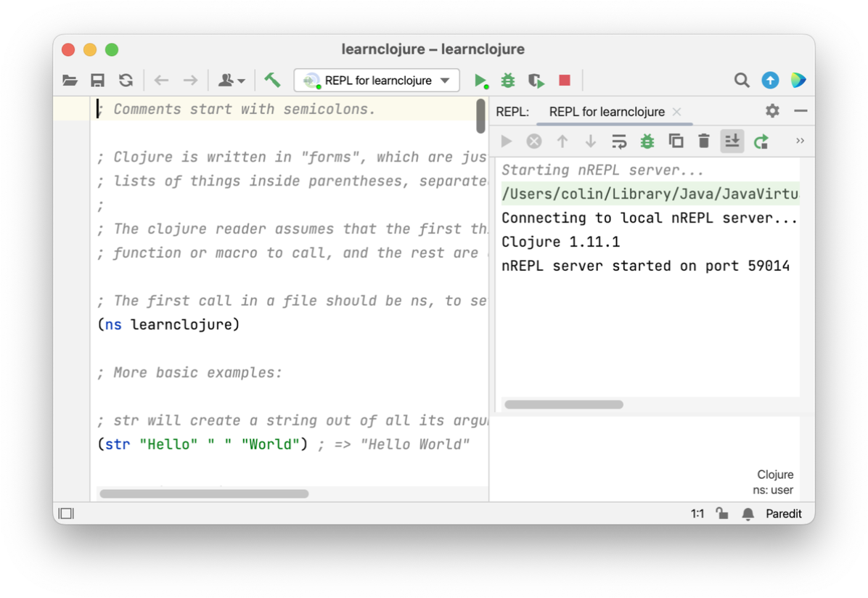Open the user profile dropdown in toolbar
Image resolution: width=868 pixels, height=598 pixels.
[x=232, y=81]
